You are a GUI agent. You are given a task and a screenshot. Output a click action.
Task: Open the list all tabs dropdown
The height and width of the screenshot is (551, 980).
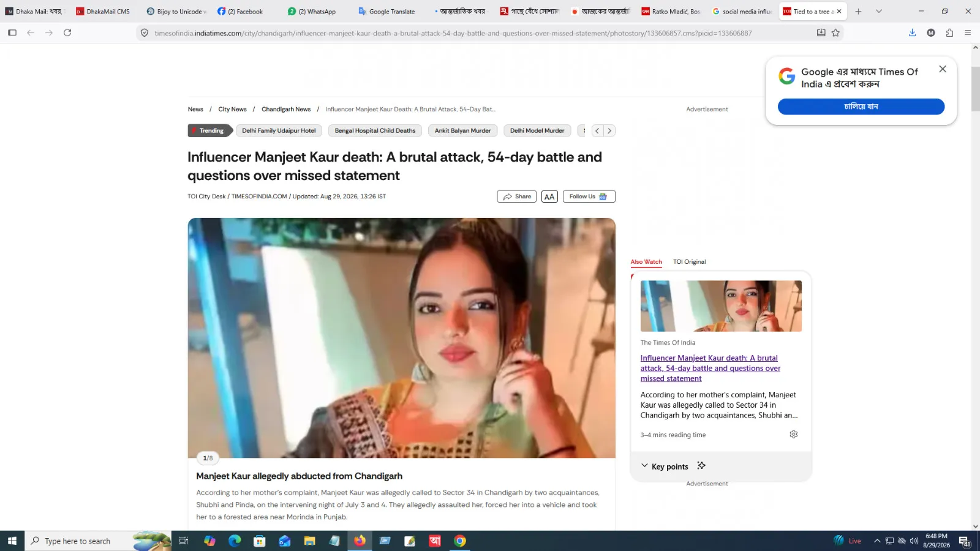(x=879, y=11)
